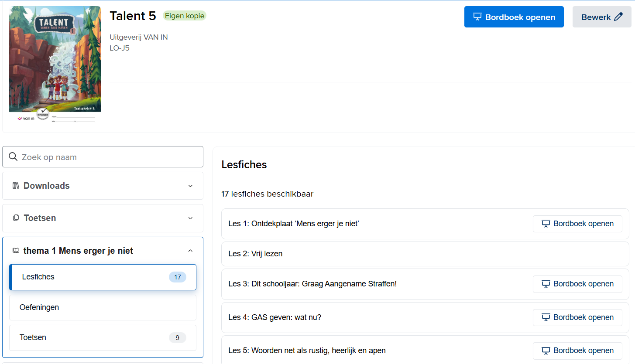Select the Lesfiches item in the sidebar
This screenshot has height=364, width=635.
pyautogui.click(x=103, y=277)
